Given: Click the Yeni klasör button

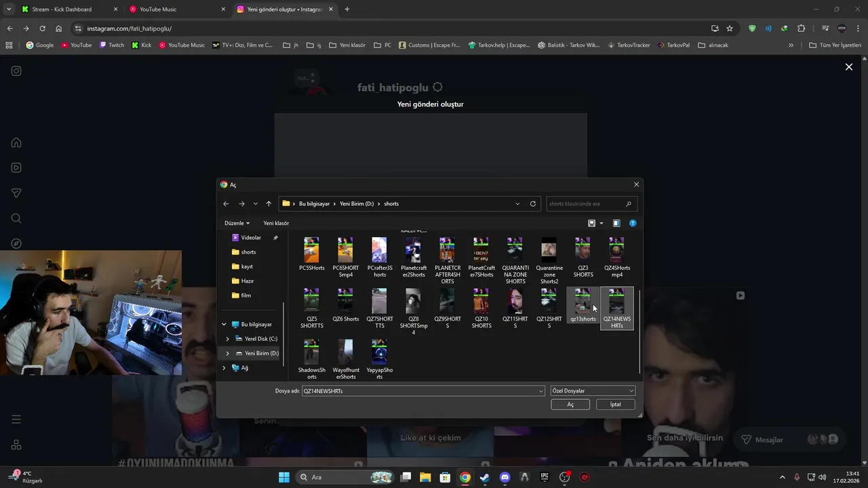Looking at the screenshot, I should 276,223.
